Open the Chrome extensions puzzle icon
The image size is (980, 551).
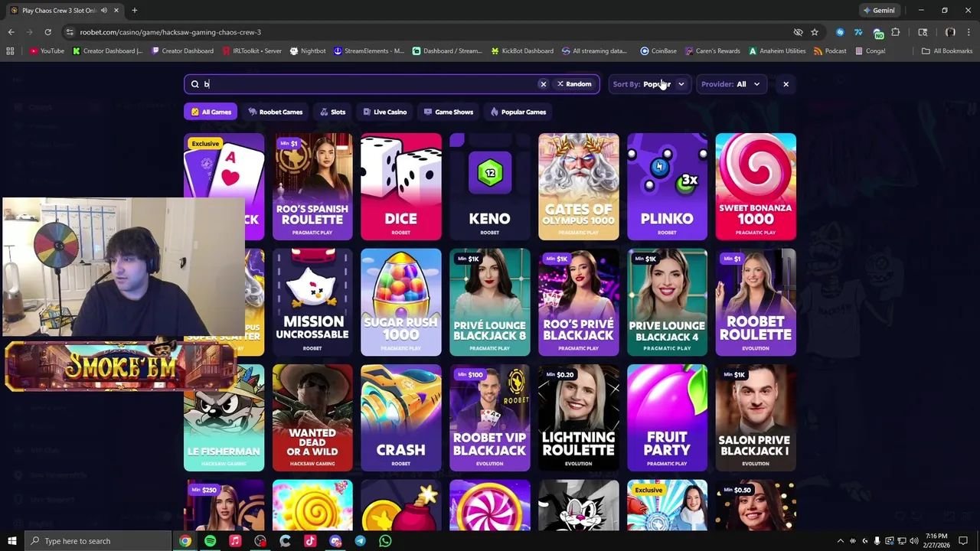click(895, 32)
